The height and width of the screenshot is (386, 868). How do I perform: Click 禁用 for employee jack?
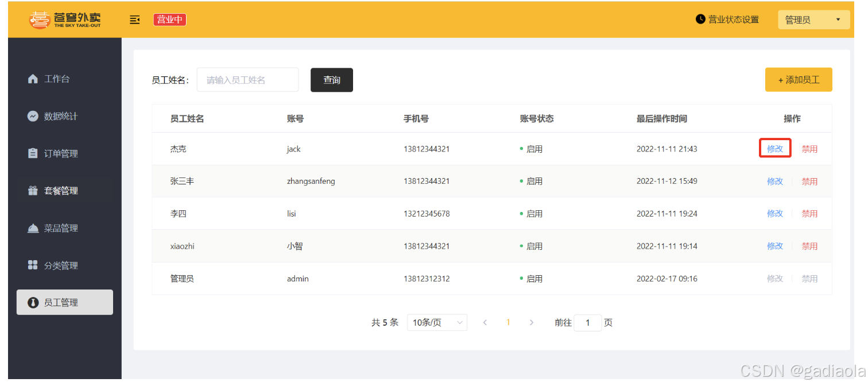point(809,149)
